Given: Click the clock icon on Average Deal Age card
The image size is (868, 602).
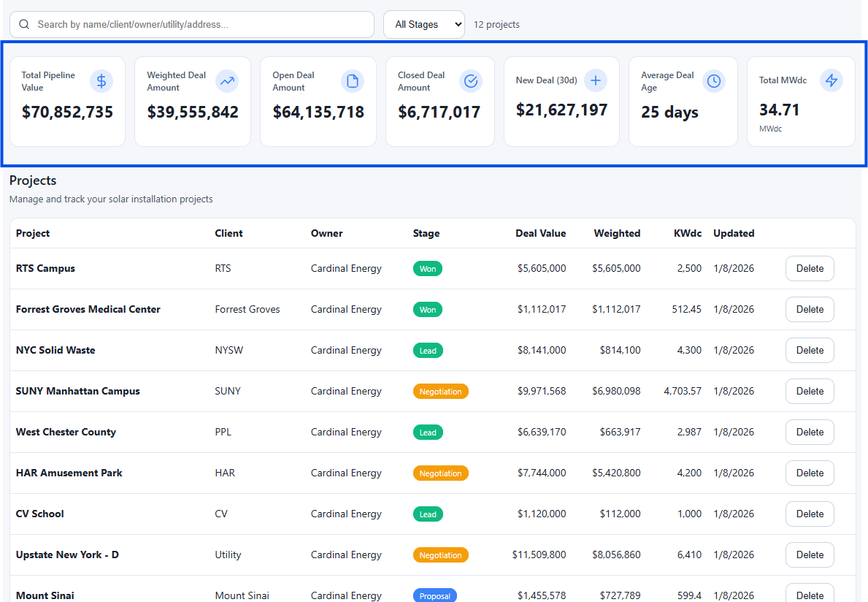Looking at the screenshot, I should (714, 81).
